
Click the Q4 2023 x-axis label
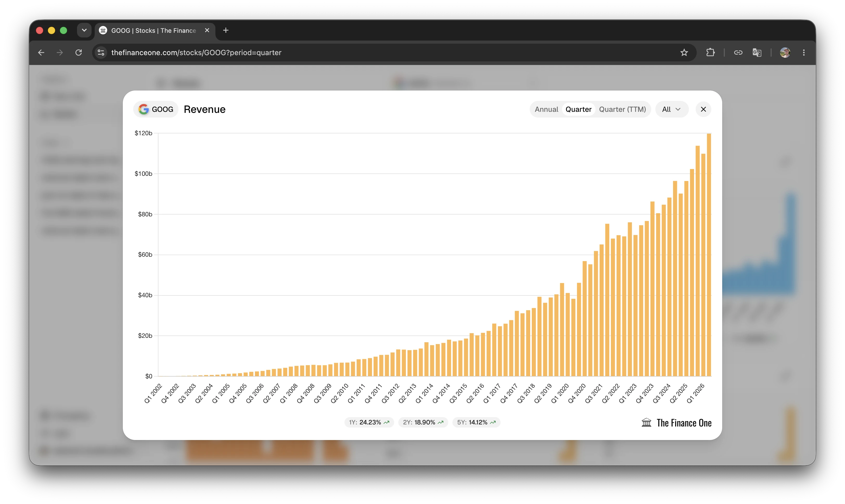click(644, 394)
